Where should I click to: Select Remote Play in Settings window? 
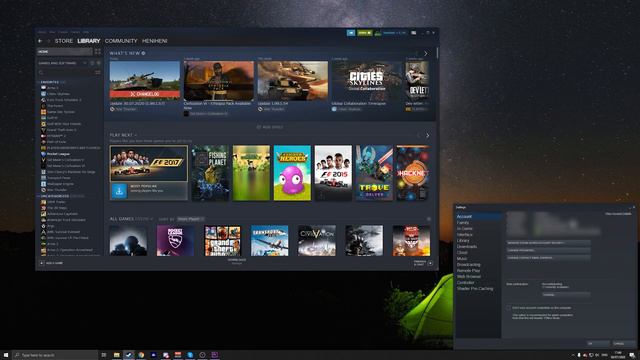(468, 271)
